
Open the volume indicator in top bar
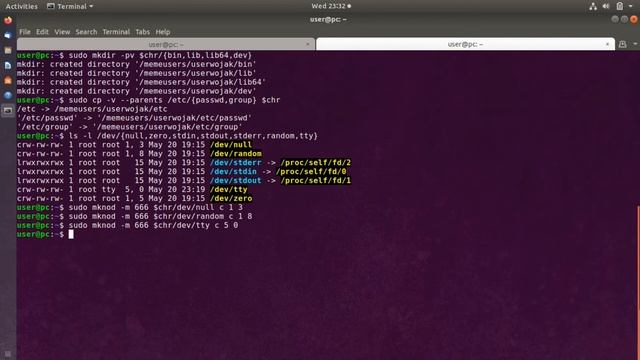click(606, 6)
